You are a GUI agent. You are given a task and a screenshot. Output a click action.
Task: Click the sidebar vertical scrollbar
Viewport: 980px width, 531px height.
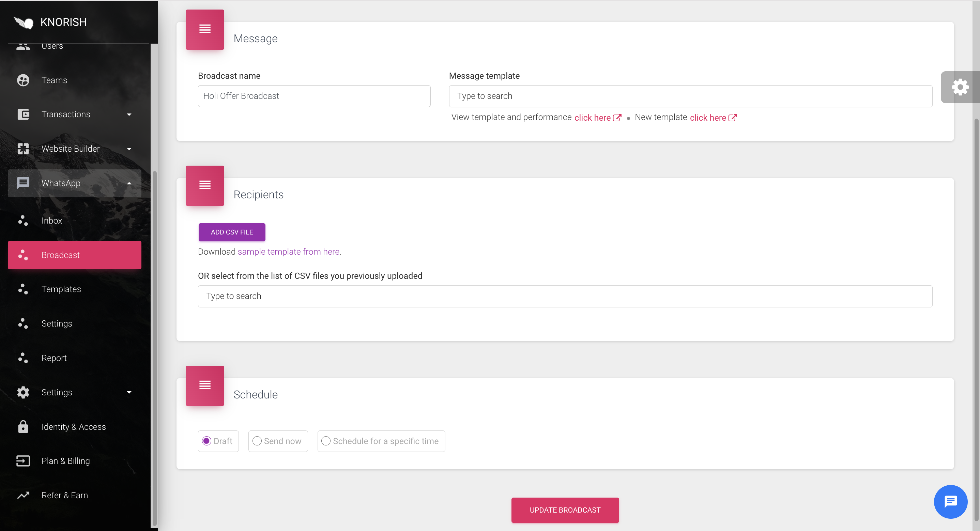coord(154,343)
